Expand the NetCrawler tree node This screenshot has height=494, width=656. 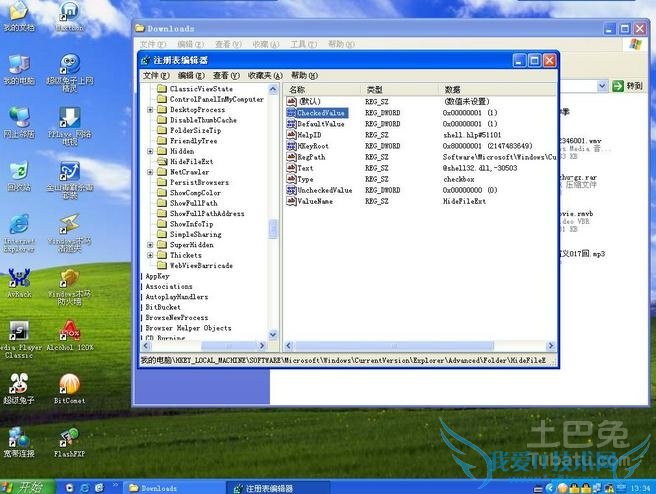pos(151,172)
